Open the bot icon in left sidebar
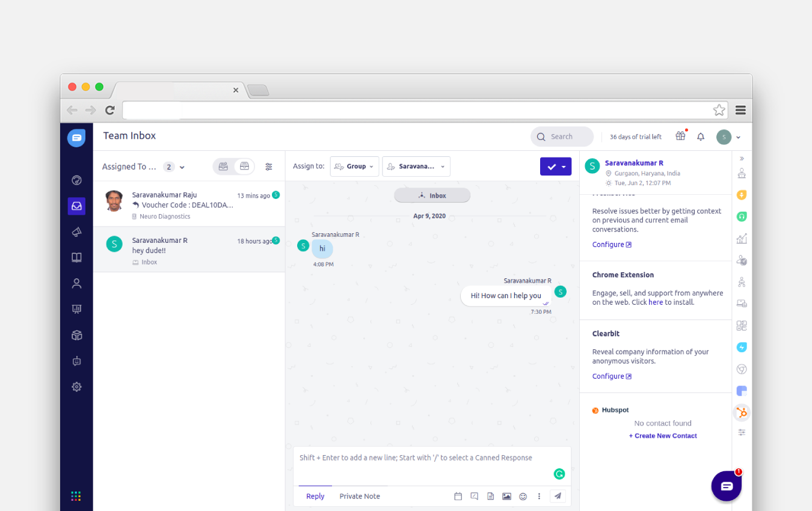 [76, 361]
